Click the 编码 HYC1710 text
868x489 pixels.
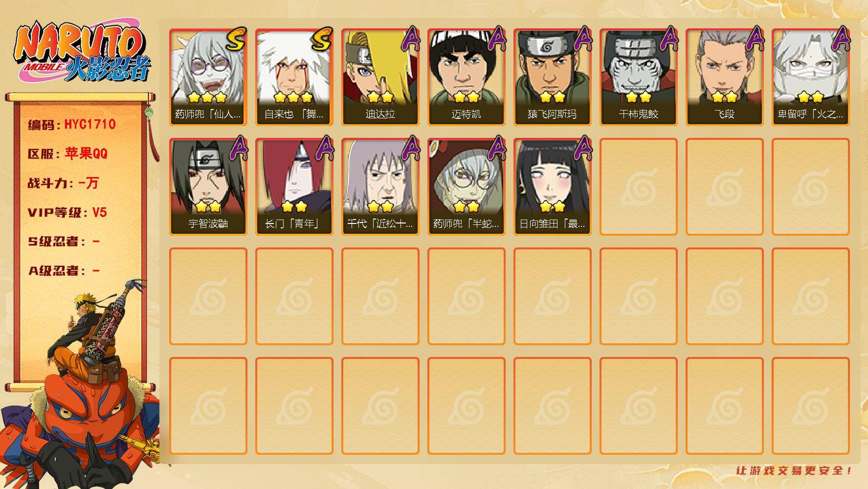pos(72,124)
